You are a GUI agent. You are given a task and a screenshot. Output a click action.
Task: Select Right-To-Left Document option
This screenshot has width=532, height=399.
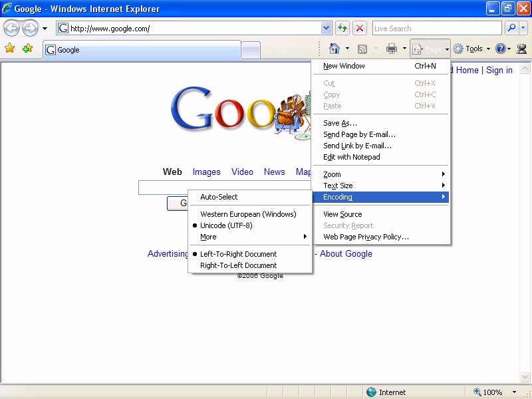click(250, 265)
